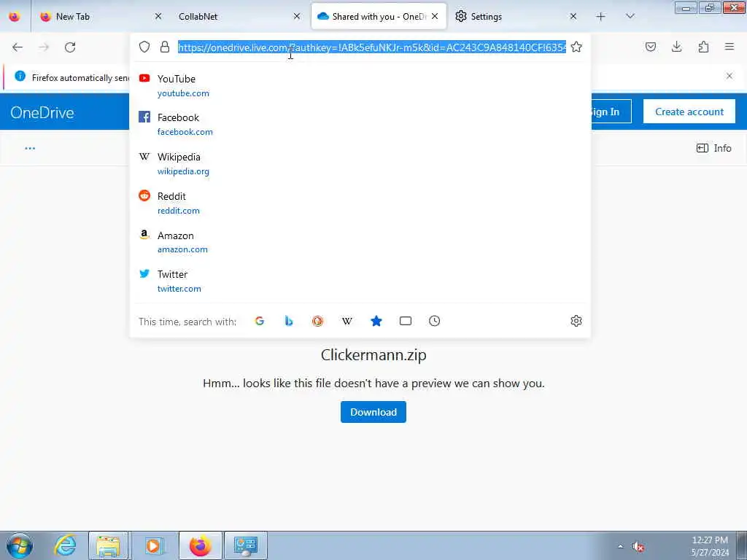Screen dimensions: 747x560
Task: Choose Wikipedia suggestion in list
Action: point(360,164)
